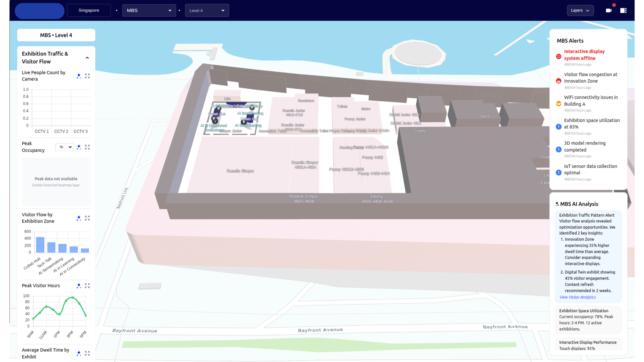
Task: Click the 3PM point on Peak Visitor line
Action: pos(73,298)
